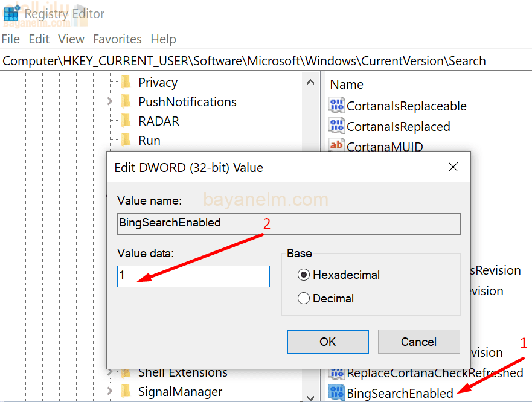Select the BingSearchEnabled DWORD icon
This screenshot has height=402, width=532.
point(336,393)
